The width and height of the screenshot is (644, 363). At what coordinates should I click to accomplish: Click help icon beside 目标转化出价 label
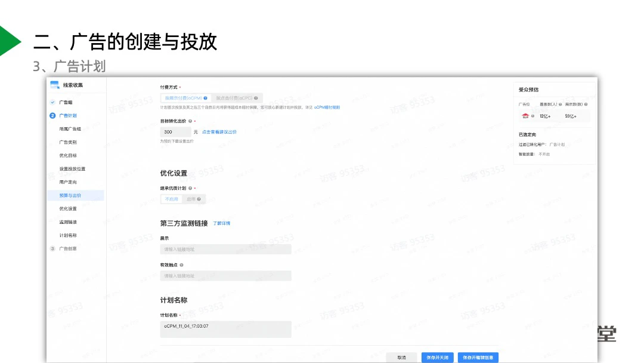click(x=190, y=121)
